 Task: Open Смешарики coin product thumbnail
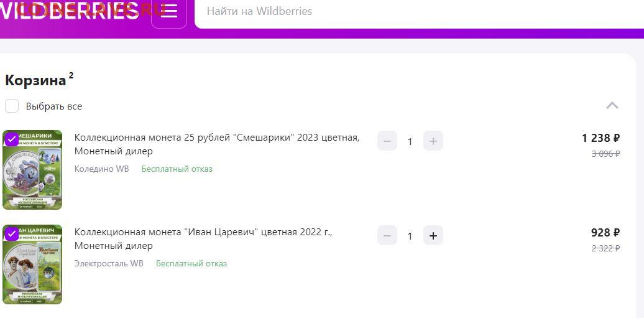point(32,170)
